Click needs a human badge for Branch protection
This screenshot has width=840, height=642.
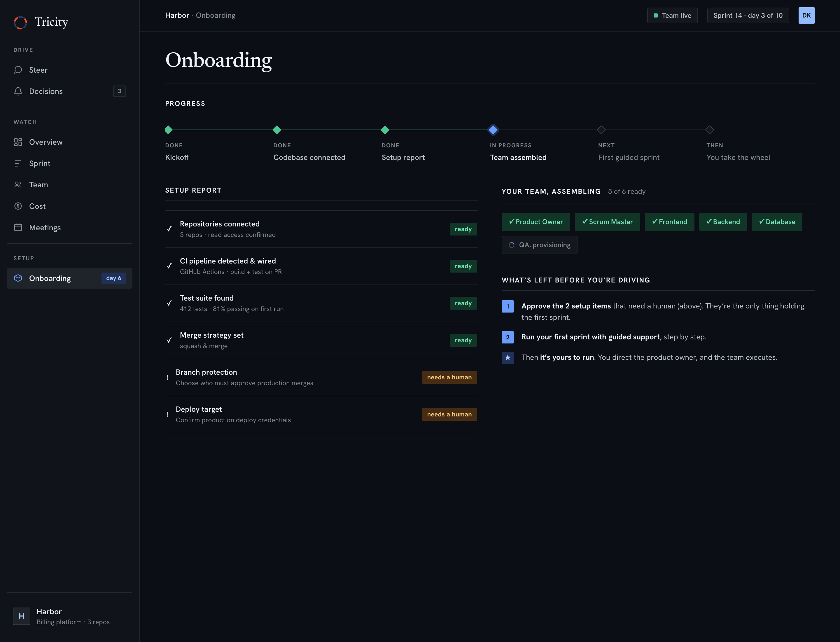click(x=449, y=377)
